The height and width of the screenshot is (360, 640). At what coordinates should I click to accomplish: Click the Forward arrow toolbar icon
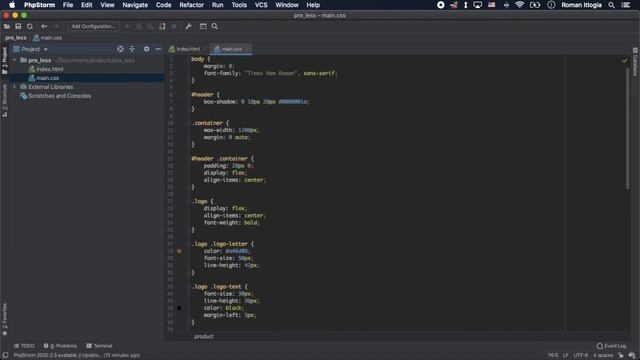(56, 26)
